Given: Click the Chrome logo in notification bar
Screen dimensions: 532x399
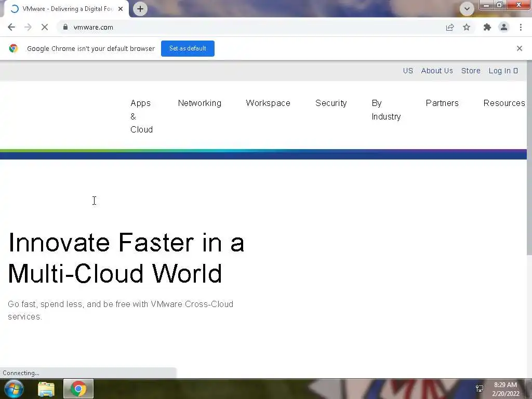Looking at the screenshot, I should pyautogui.click(x=14, y=48).
